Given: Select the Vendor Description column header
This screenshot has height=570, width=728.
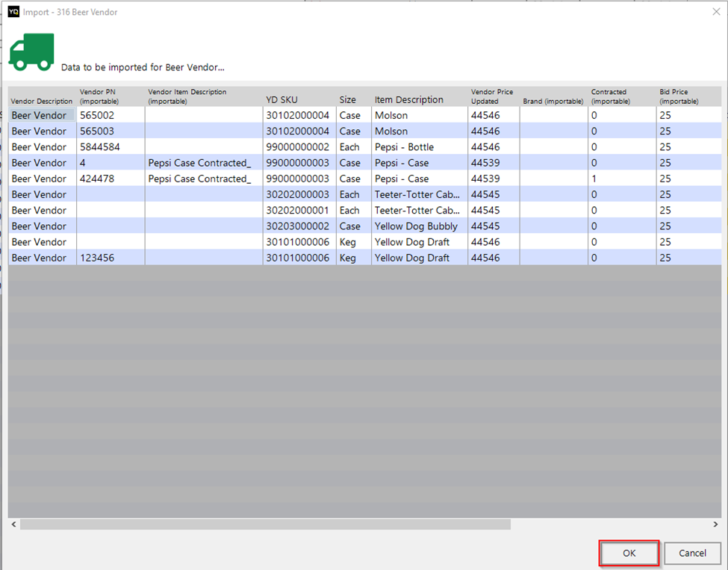Looking at the screenshot, I should (x=42, y=96).
